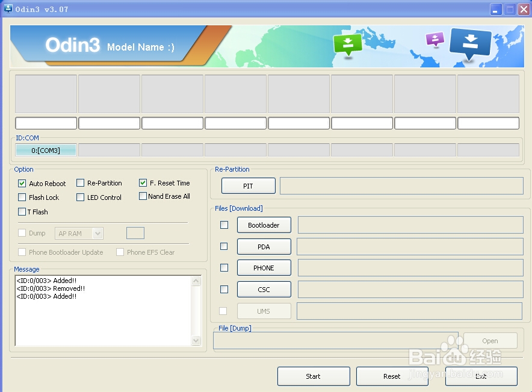Screen dimensions: 532x392
Task: Click the small box beside AP RAM dropdown
Action: coord(135,233)
